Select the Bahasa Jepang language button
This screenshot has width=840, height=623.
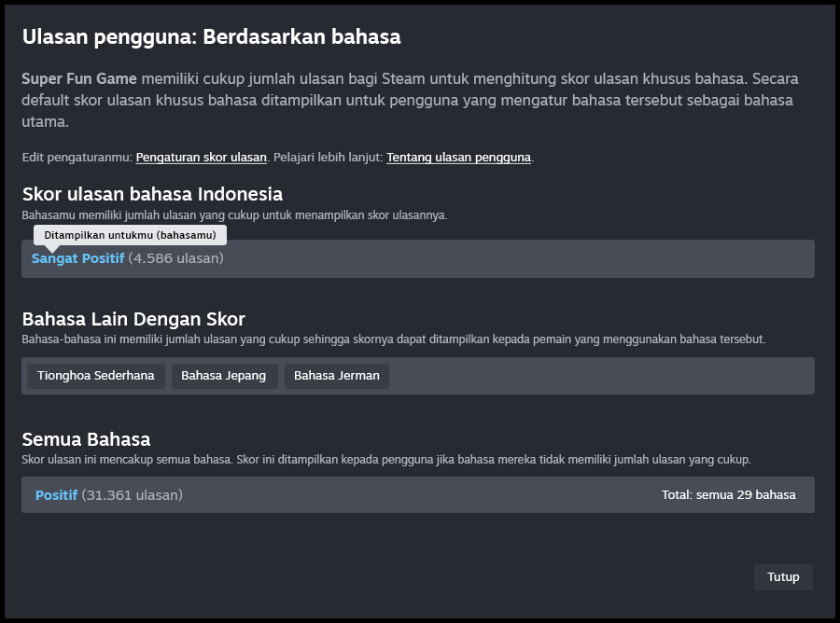pyautogui.click(x=223, y=376)
